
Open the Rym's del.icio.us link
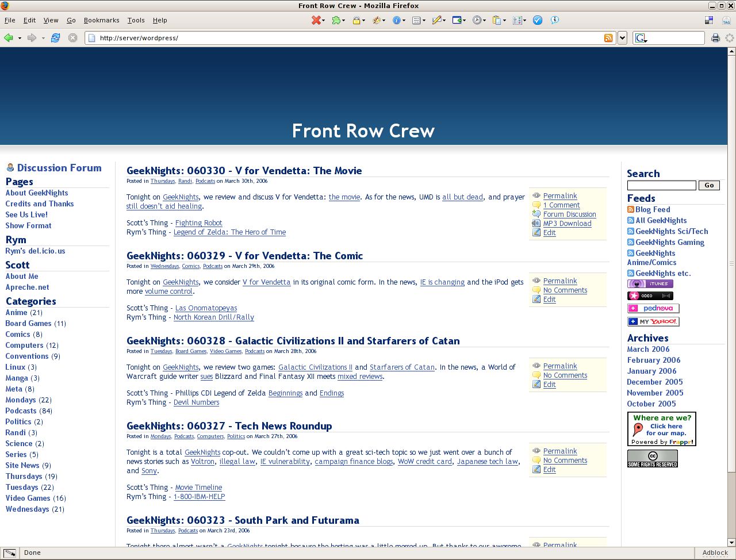pos(36,251)
